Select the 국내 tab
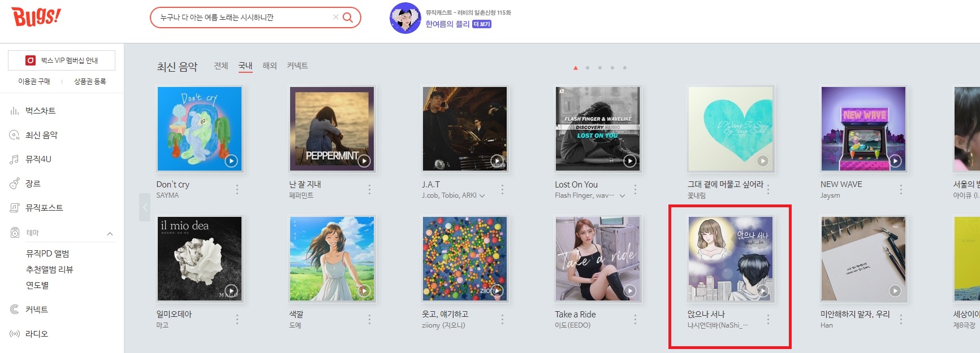Viewport: 980px width, 353px height. pyautogui.click(x=245, y=66)
